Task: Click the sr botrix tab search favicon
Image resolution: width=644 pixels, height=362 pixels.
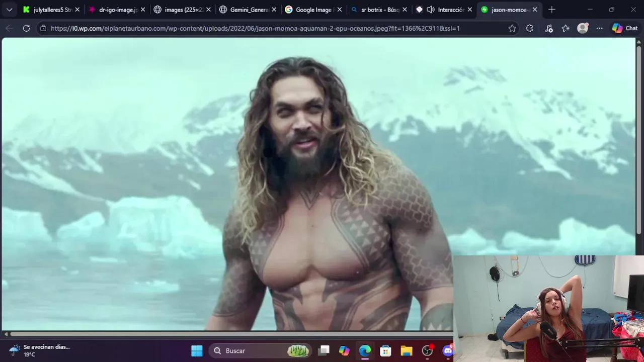Action: click(354, 10)
